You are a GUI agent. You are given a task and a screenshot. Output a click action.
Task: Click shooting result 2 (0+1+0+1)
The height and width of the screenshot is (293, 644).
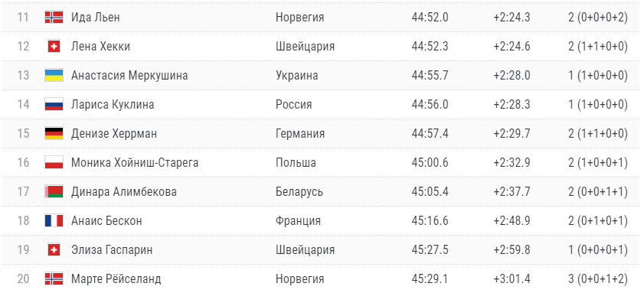click(598, 221)
